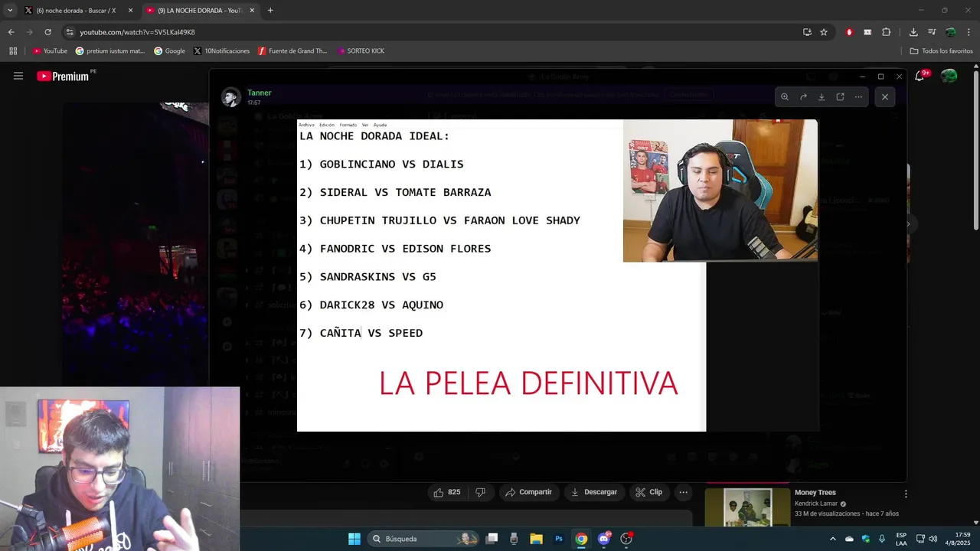Open OBS Studio from taskbar
The height and width of the screenshot is (551, 980).
click(626, 539)
